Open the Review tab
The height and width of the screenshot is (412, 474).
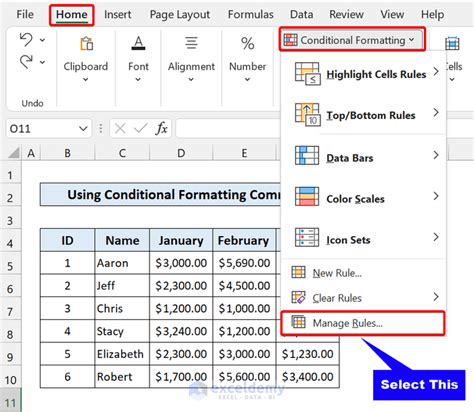point(346,14)
